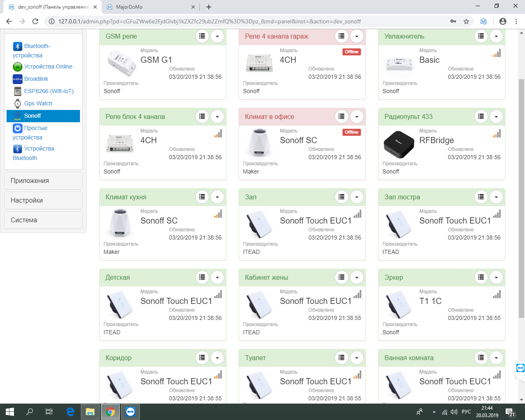Expand dropdown on Климат кухня card

point(217,197)
